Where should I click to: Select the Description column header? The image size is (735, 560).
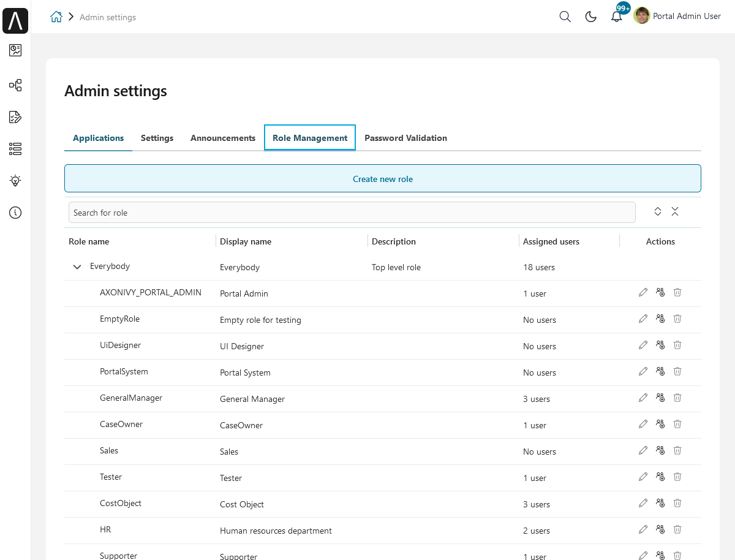pos(394,241)
